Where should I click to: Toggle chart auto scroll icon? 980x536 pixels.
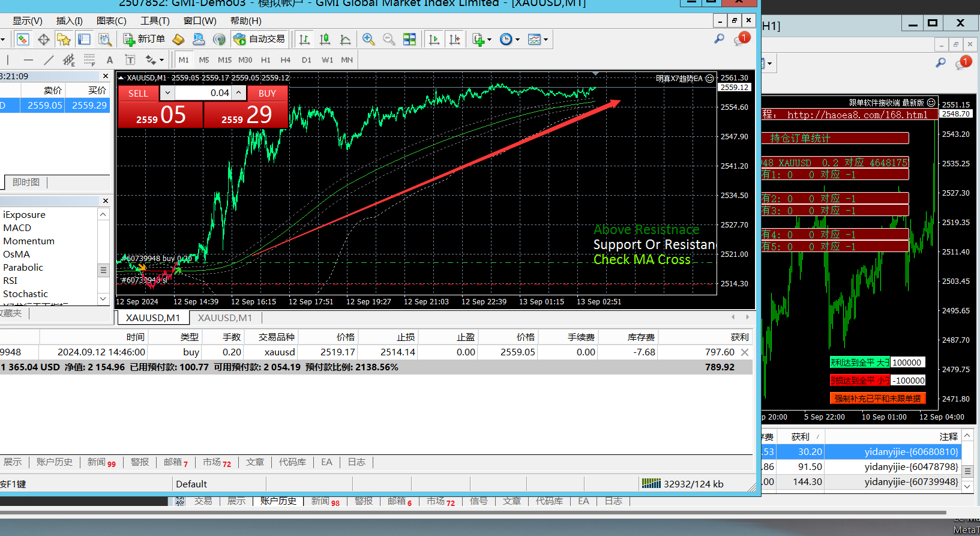point(434,40)
